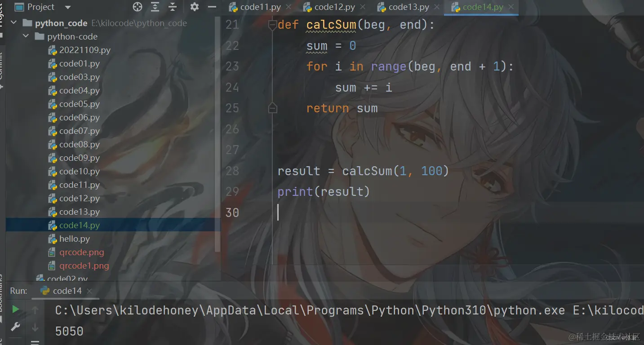The height and width of the screenshot is (345, 644).
Task: Collapse the python_code root folder
Action: coord(13,23)
